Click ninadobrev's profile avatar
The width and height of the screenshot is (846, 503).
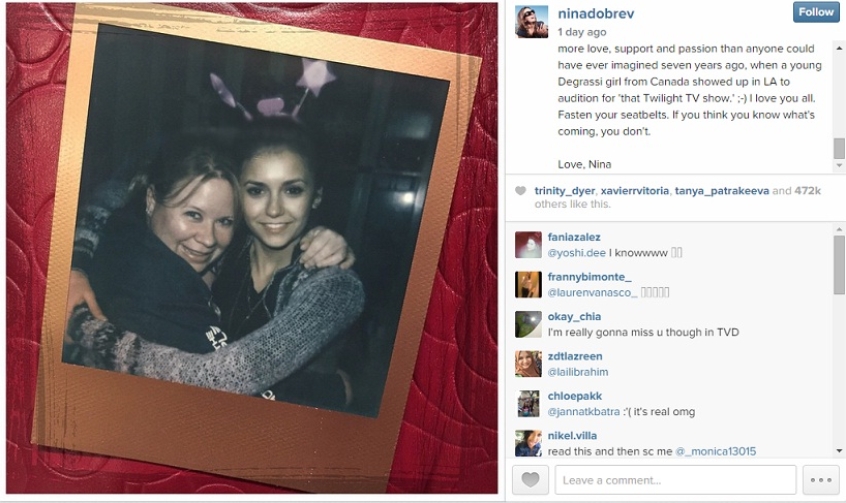[531, 22]
